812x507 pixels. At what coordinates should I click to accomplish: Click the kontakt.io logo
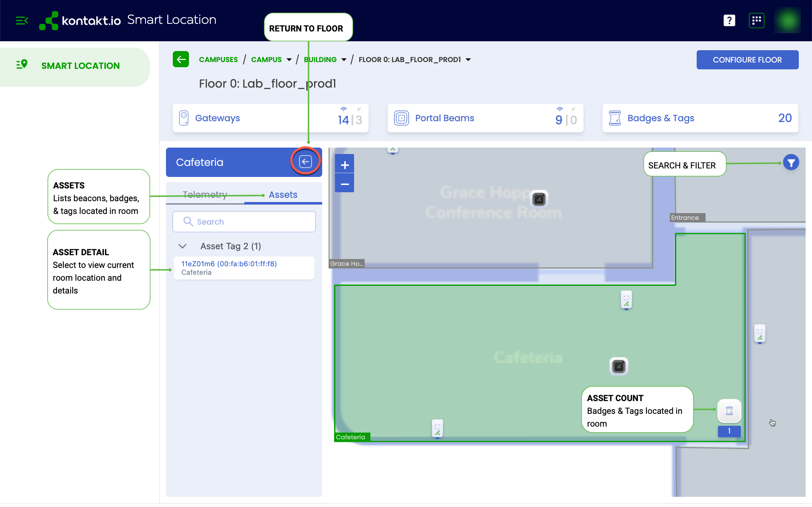[80, 20]
